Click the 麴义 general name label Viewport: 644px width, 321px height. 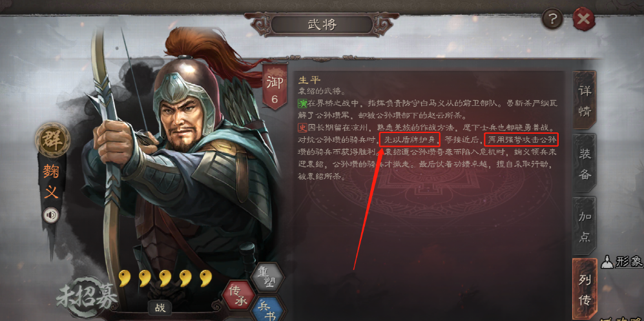click(x=52, y=182)
